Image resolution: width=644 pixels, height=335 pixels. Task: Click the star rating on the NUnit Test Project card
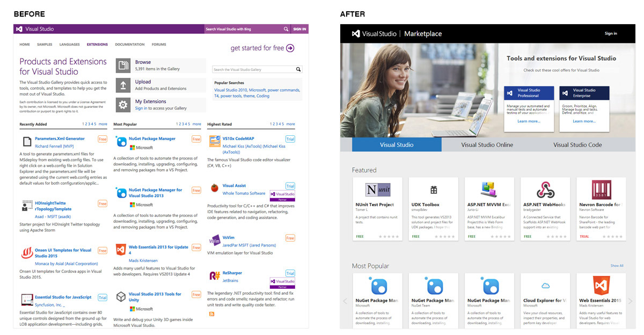tap(389, 236)
